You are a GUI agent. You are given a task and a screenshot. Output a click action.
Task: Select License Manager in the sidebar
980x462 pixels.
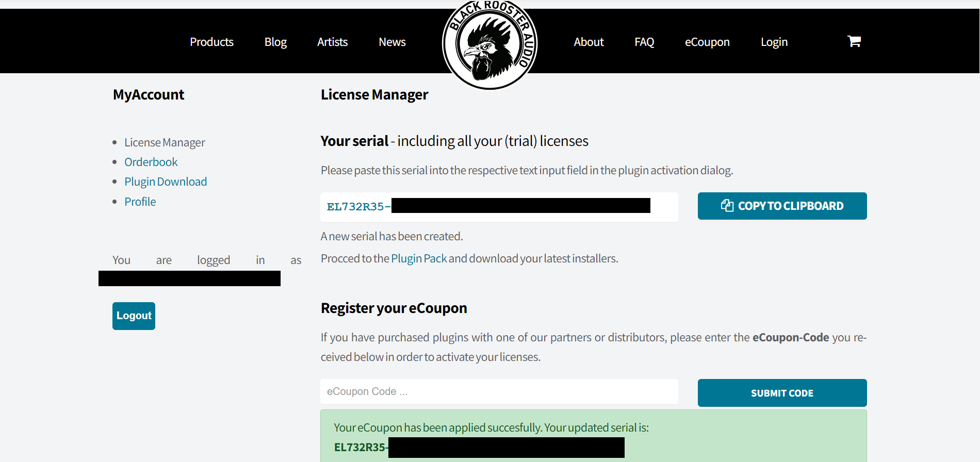165,142
